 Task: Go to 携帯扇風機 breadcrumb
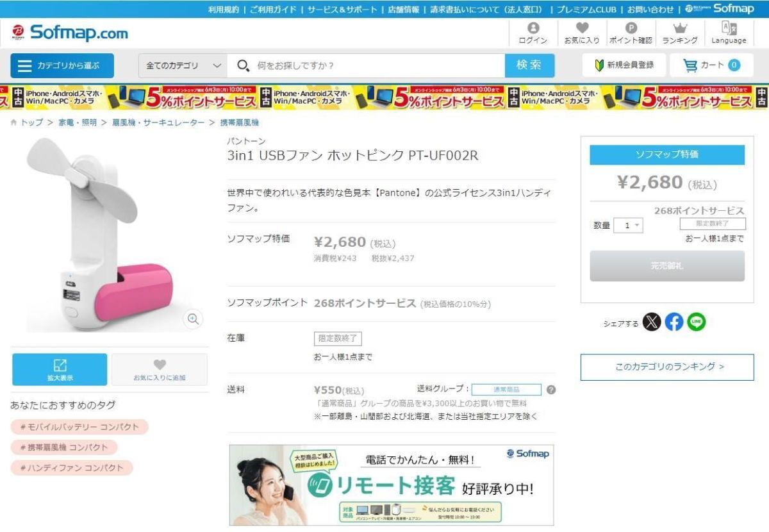239,122
